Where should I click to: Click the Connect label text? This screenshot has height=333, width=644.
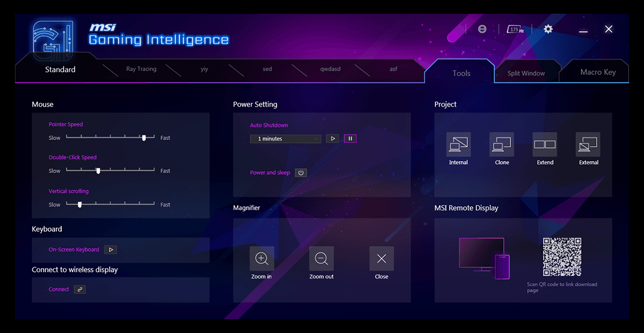59,289
